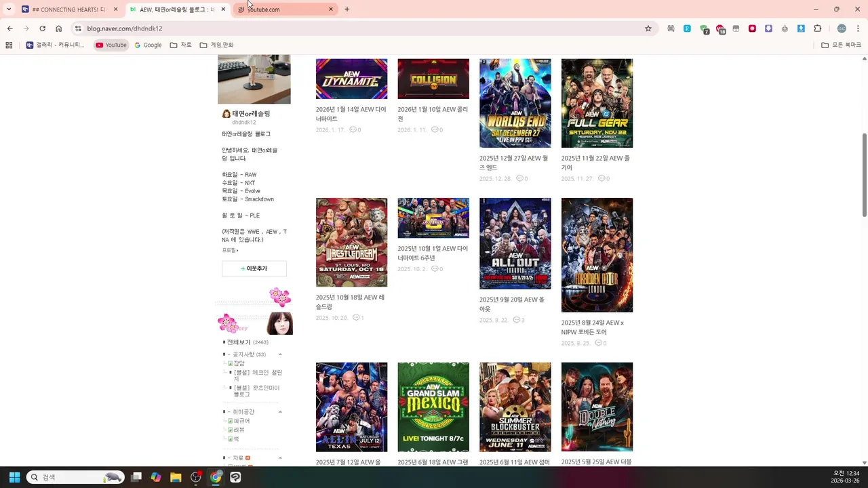Click the 이웃추가 button
868x488 pixels.
[x=254, y=269]
